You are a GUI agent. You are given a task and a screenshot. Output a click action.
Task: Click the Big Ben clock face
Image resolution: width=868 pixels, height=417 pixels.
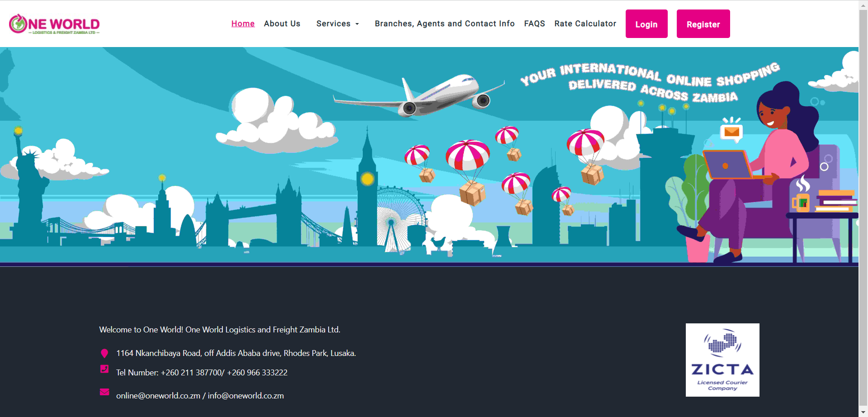point(367,180)
